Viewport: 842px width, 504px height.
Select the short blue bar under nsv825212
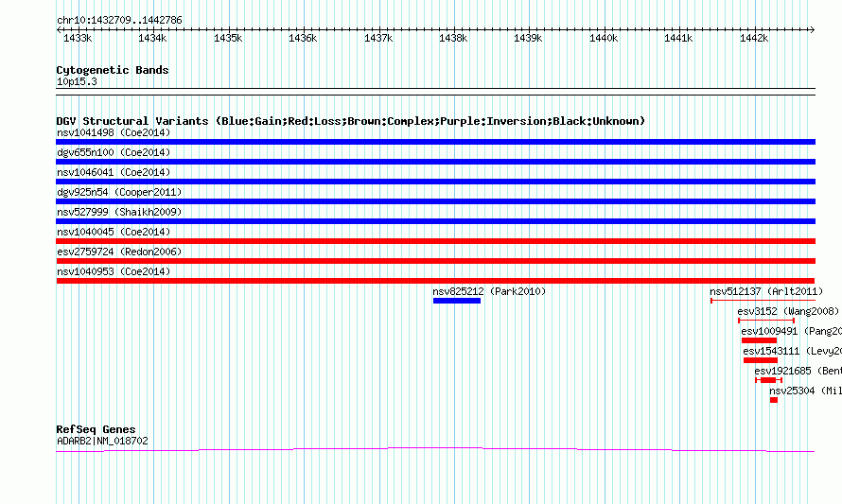pos(457,301)
